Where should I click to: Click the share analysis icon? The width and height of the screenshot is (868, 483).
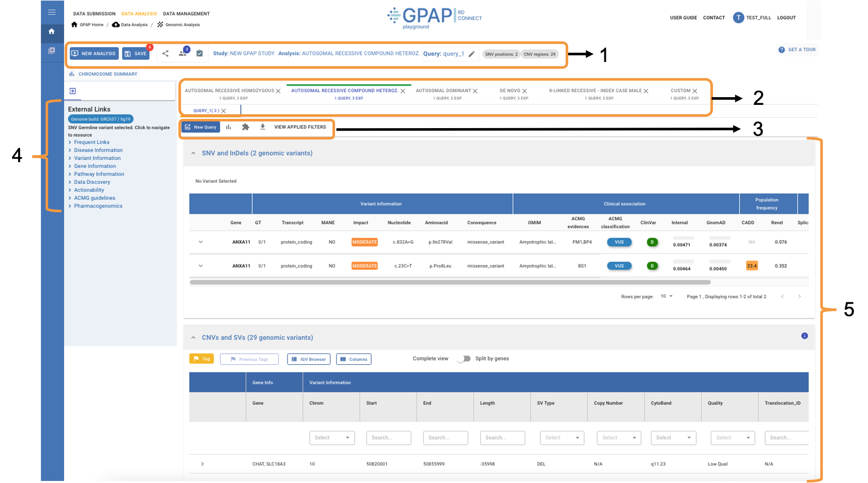pyautogui.click(x=165, y=53)
